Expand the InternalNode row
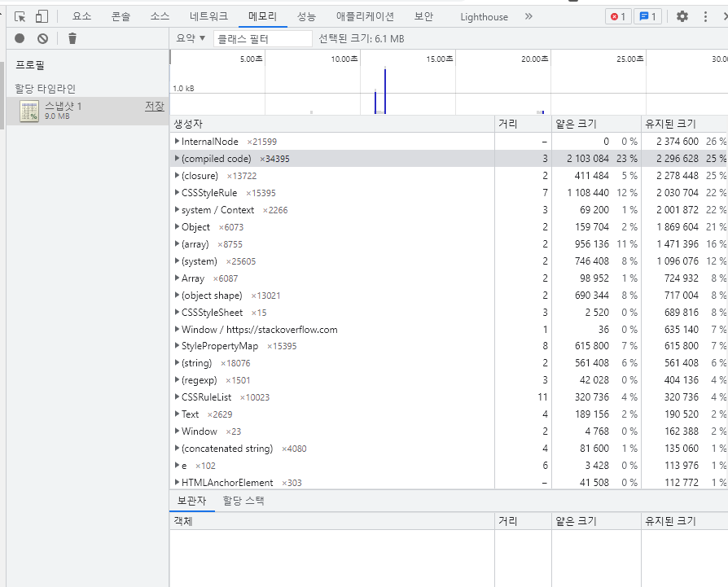This screenshot has width=728, height=587. pos(177,142)
